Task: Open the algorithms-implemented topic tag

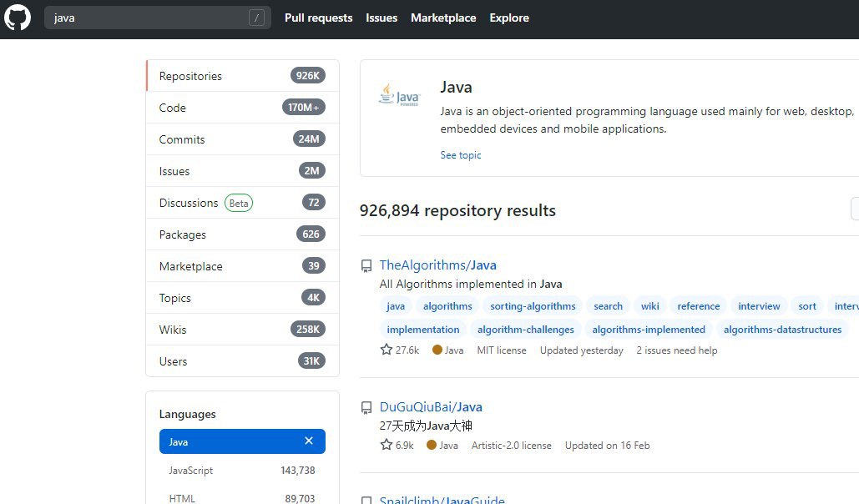Action: click(x=649, y=330)
